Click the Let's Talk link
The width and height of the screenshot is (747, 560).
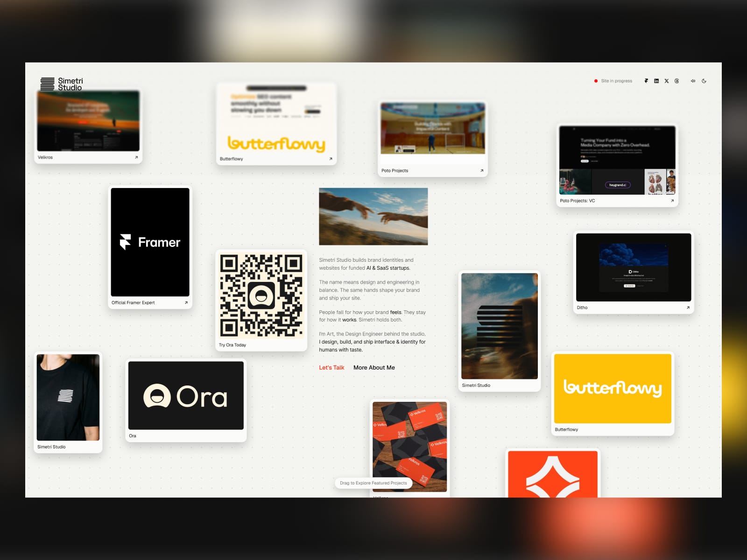(x=331, y=368)
